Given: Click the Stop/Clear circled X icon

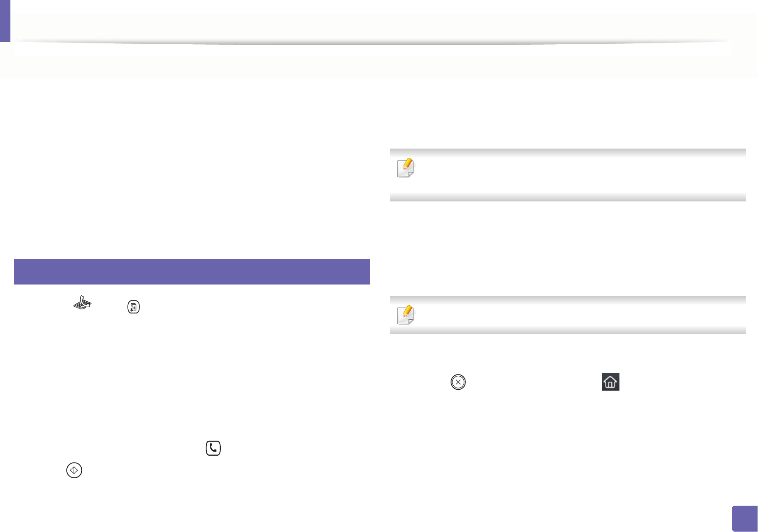Looking at the screenshot, I should [458, 382].
